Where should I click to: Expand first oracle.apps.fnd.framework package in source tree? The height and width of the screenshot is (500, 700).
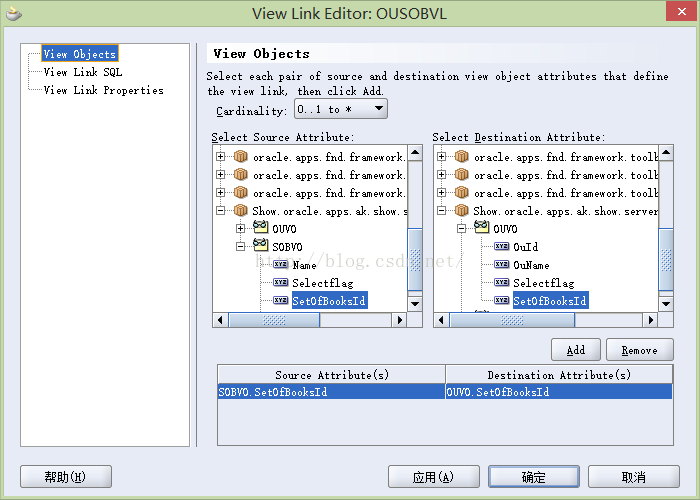pos(220,156)
